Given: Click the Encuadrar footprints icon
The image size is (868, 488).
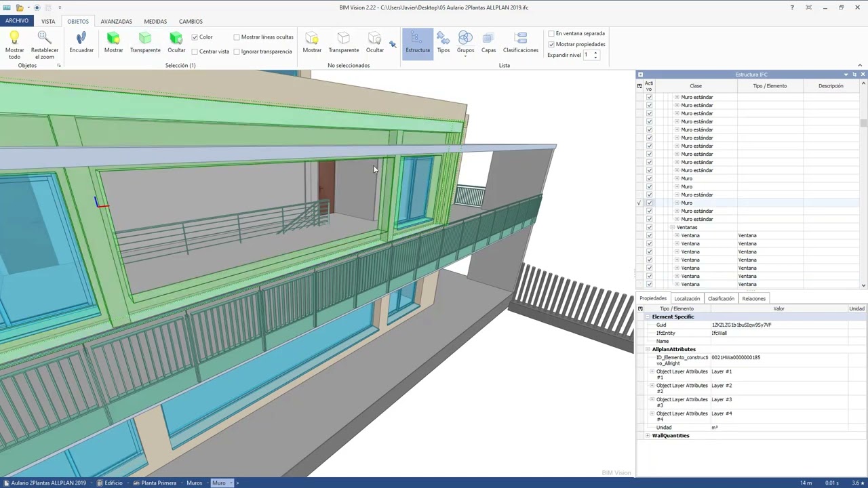Looking at the screenshot, I should pyautogui.click(x=81, y=38).
